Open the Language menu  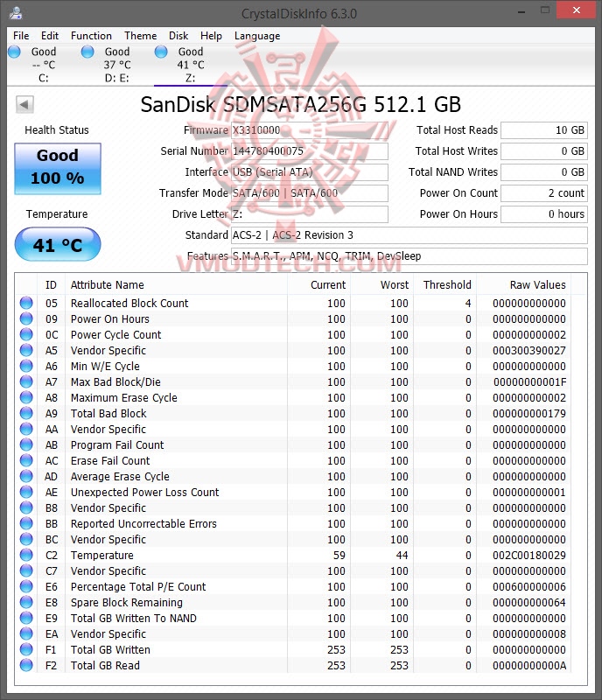257,36
